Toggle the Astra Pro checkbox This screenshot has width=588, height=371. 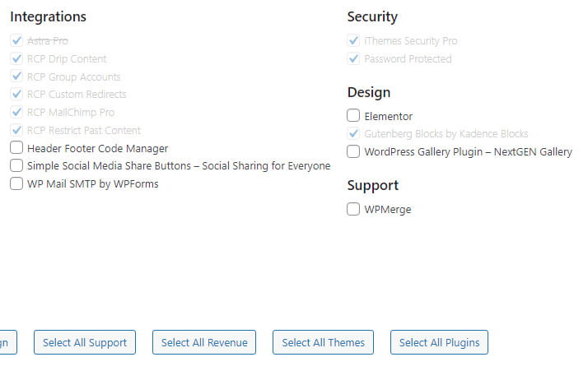(x=16, y=40)
